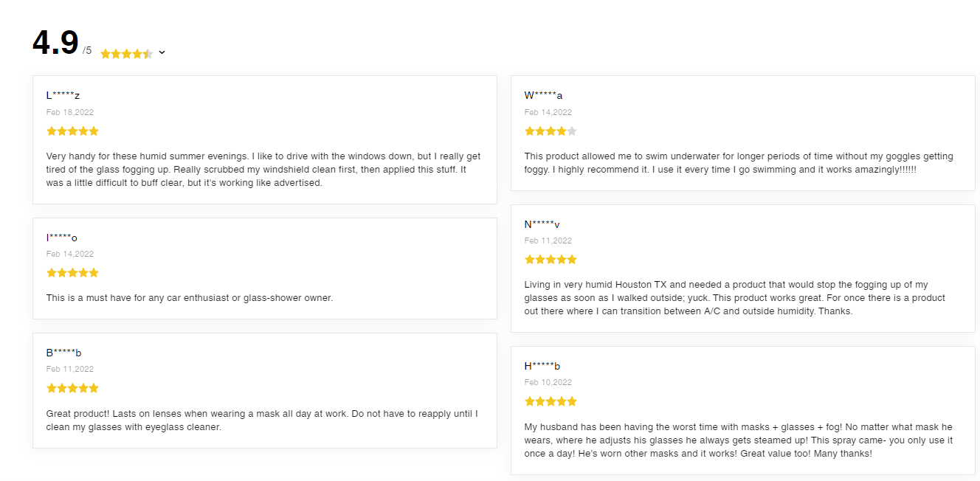The width and height of the screenshot is (980, 481).
Task: Click reviewer name W*****a
Action: pyautogui.click(x=544, y=95)
